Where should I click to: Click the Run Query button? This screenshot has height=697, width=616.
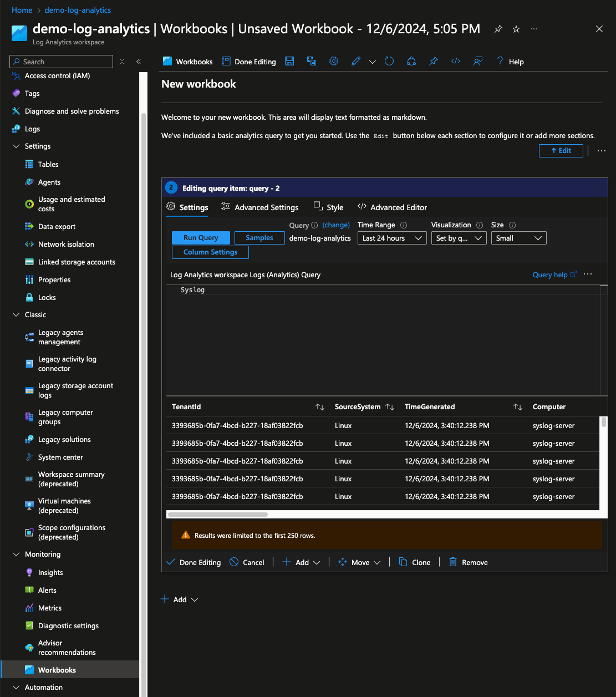(x=201, y=238)
